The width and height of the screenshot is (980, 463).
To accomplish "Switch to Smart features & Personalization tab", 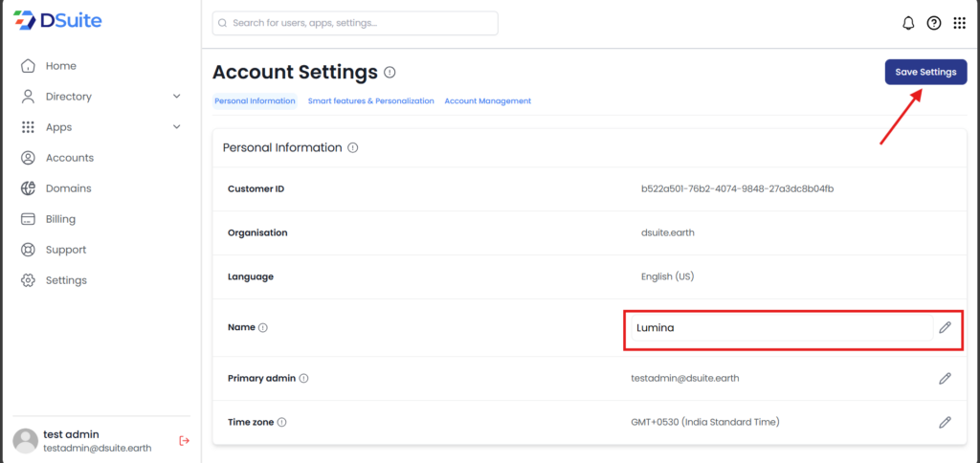I will click(370, 100).
